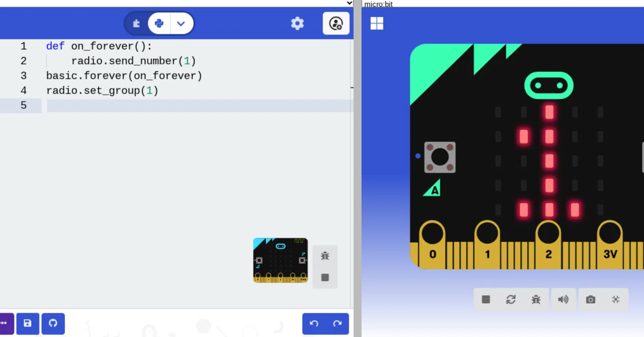Save the project with the floppy disk icon
Viewport: 644px width, 337px height.
28,323
